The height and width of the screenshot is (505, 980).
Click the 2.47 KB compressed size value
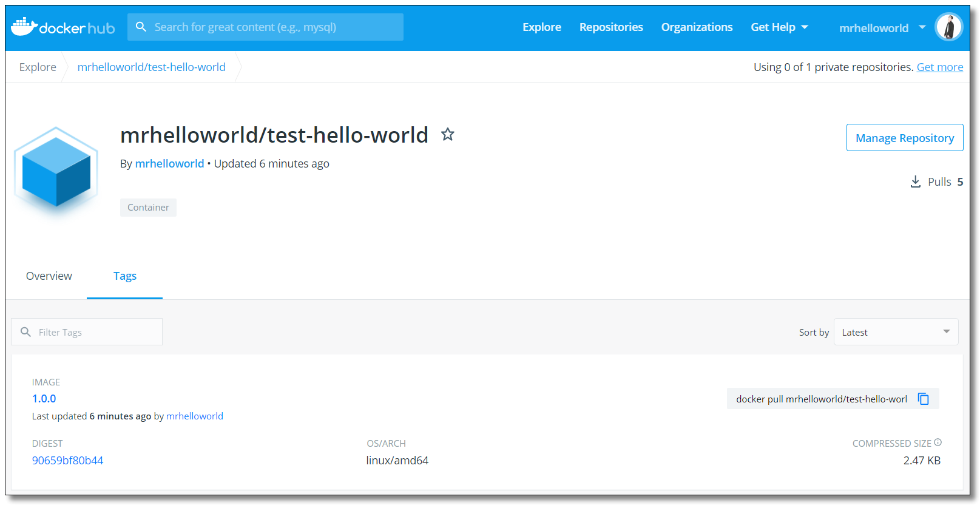coord(922,461)
